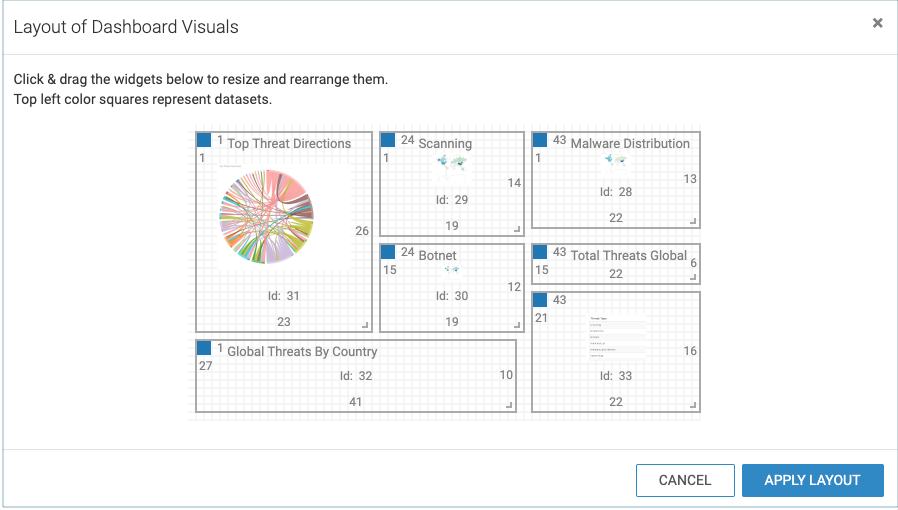The height and width of the screenshot is (510, 898).
Task: Select the Scanning map thumbnail
Action: [452, 163]
